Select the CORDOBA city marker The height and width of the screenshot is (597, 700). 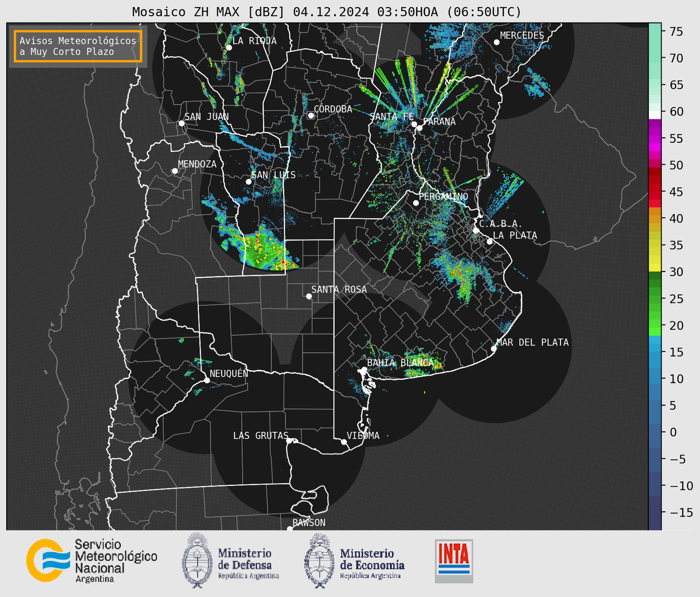(311, 115)
